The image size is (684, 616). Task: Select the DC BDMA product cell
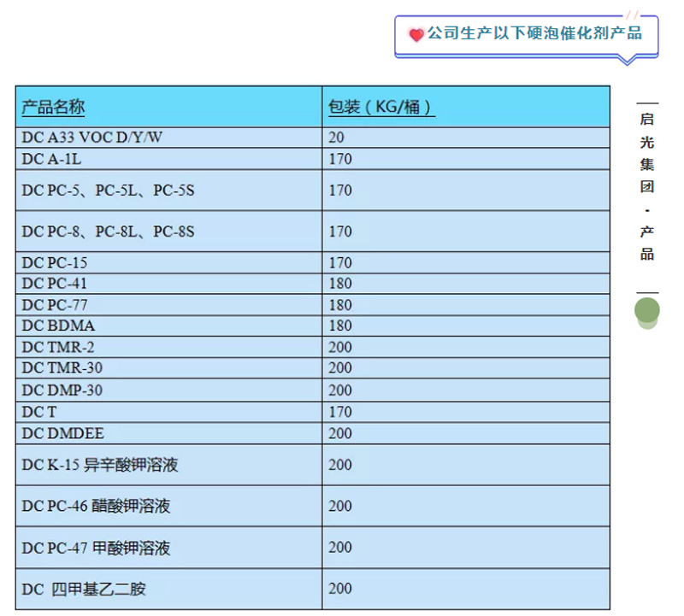click(x=58, y=326)
